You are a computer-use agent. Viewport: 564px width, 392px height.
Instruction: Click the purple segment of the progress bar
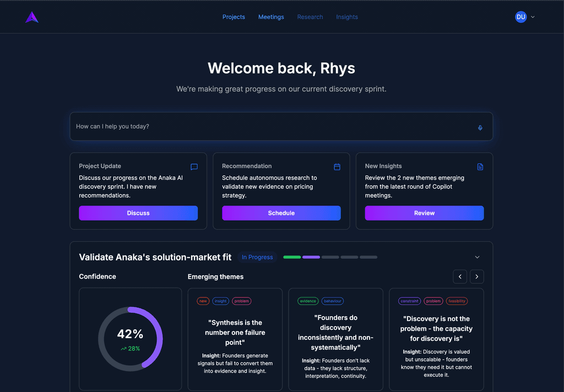311,257
